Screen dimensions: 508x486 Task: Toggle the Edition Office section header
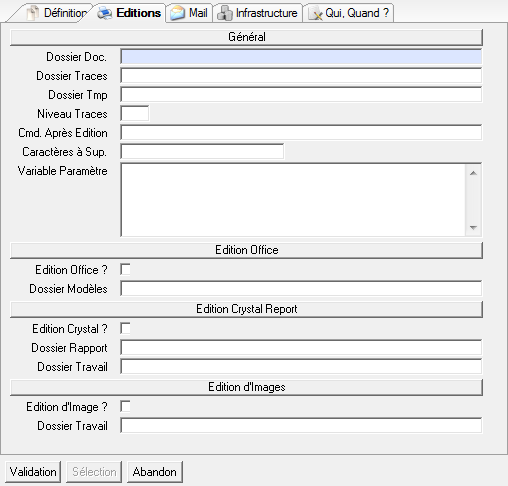246,250
